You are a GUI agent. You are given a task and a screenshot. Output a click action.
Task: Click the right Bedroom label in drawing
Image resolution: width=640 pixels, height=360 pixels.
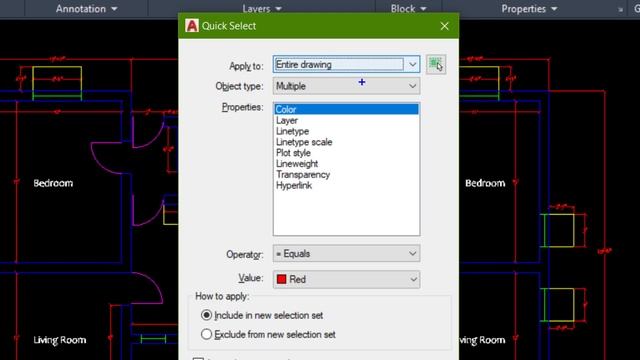(485, 183)
